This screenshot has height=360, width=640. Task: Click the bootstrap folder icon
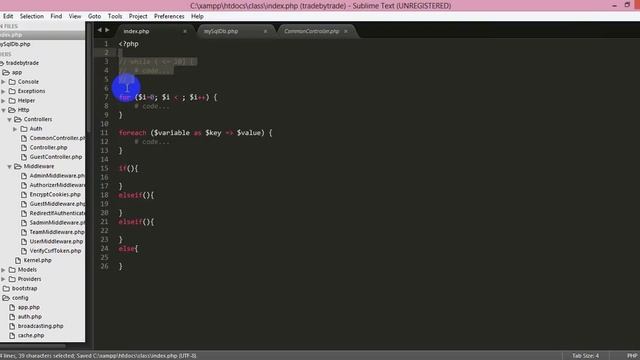(6, 288)
